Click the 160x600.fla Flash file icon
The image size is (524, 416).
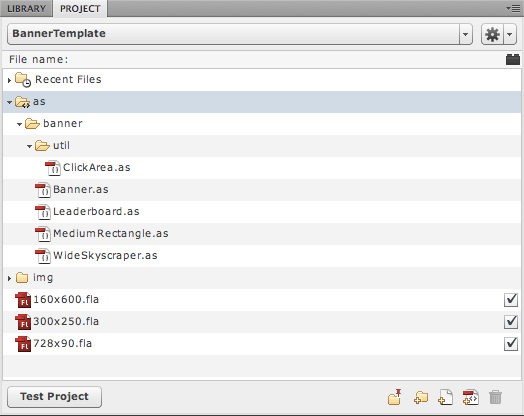click(x=23, y=300)
